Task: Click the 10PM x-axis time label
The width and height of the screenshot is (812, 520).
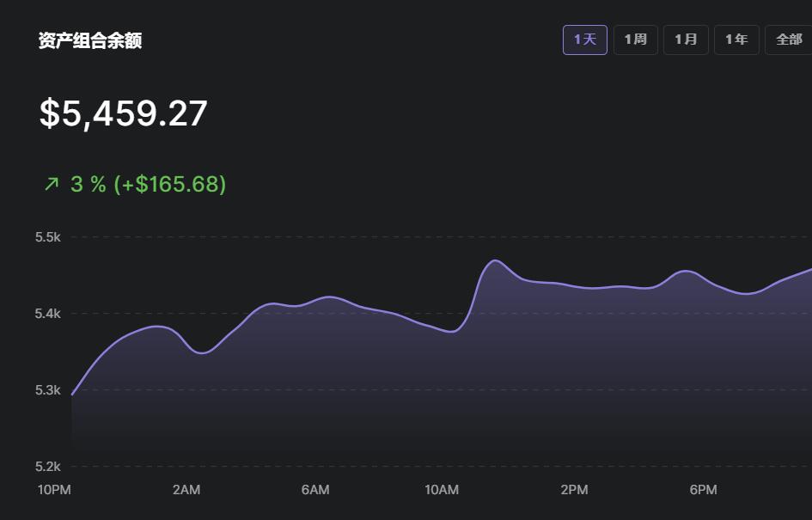Action: coord(54,490)
